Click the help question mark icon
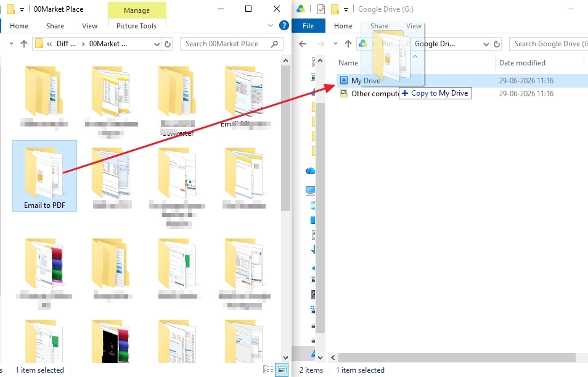588x377 pixels. (284, 25)
